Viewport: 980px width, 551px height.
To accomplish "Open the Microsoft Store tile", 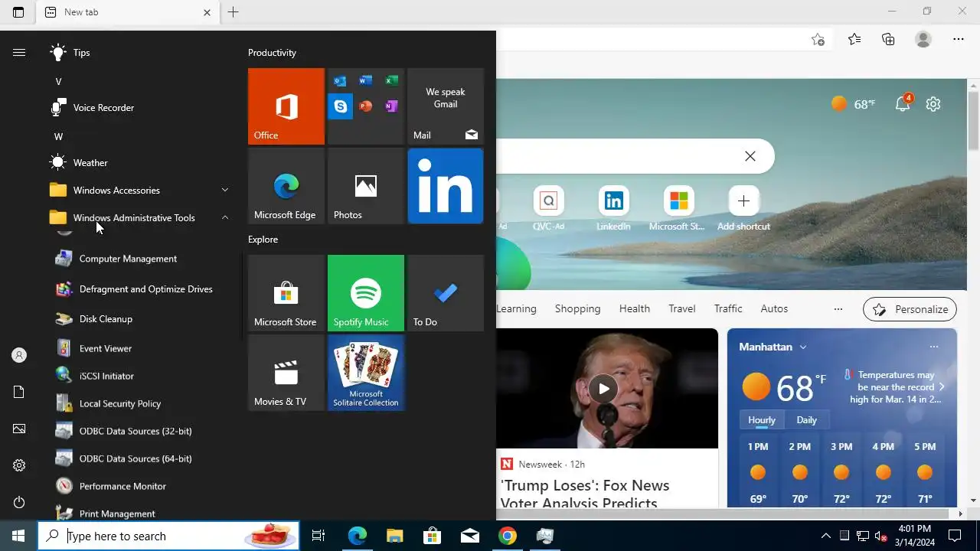I will (286, 293).
